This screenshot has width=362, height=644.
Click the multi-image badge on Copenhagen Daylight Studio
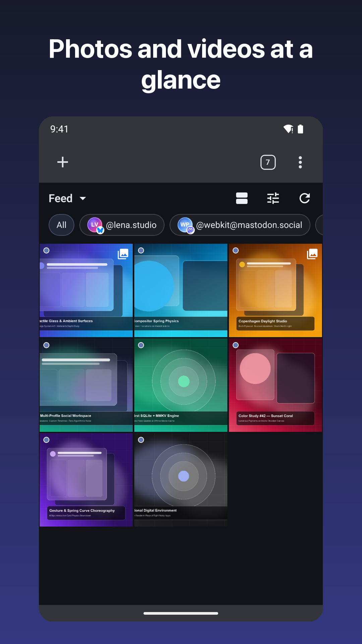pyautogui.click(x=312, y=254)
